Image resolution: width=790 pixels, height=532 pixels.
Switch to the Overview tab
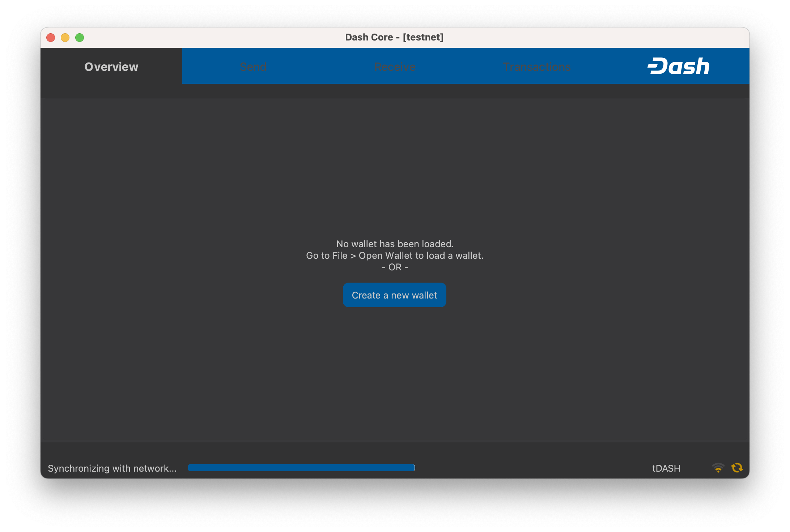tap(111, 66)
